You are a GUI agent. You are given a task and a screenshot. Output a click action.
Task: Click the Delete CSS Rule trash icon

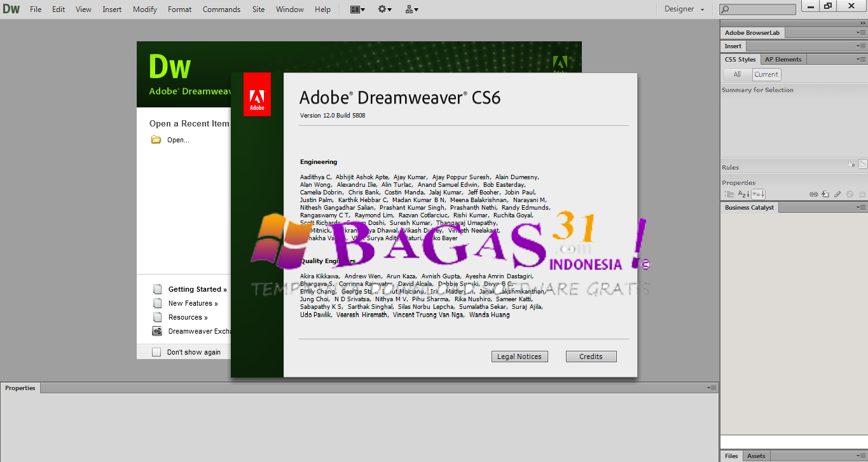(862, 194)
